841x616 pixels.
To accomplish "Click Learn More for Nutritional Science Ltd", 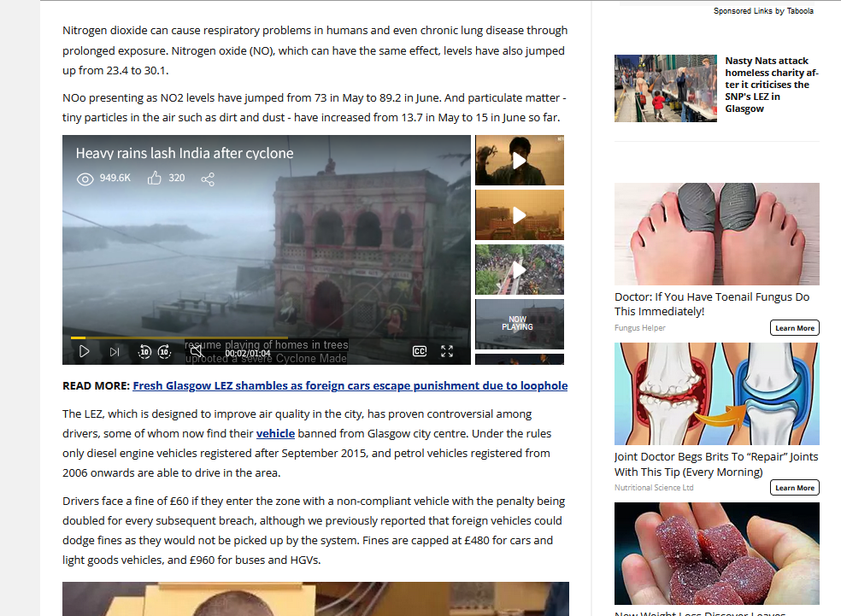I will point(794,488).
